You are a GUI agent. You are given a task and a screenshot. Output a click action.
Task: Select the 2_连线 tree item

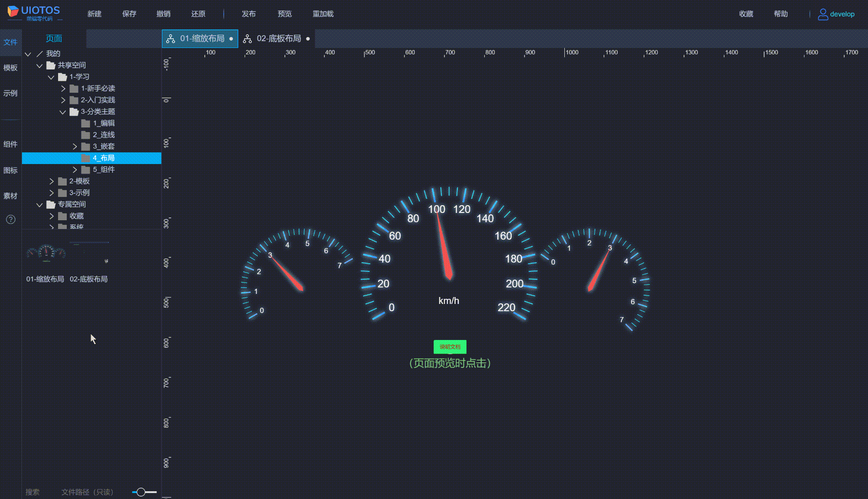click(x=103, y=135)
